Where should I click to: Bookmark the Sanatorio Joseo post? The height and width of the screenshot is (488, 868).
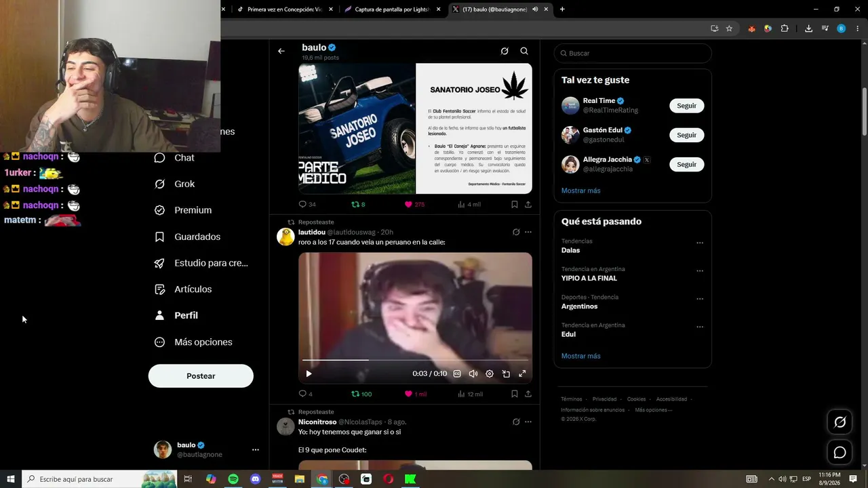(x=515, y=204)
